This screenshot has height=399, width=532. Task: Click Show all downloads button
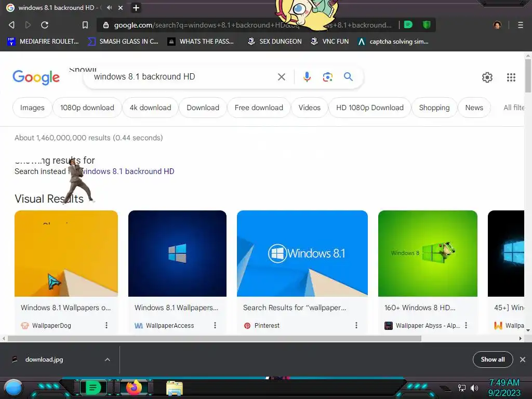coord(493,360)
